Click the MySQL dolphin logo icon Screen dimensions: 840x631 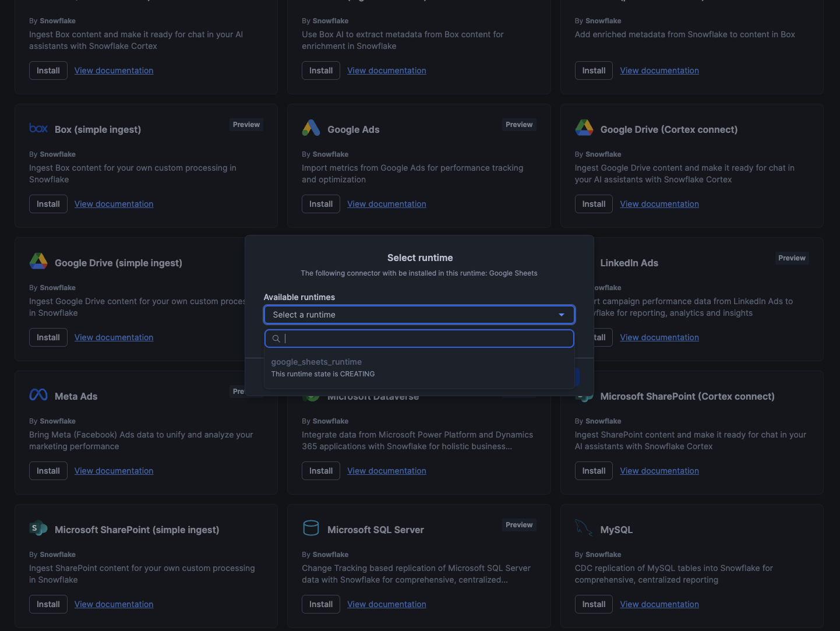(584, 528)
